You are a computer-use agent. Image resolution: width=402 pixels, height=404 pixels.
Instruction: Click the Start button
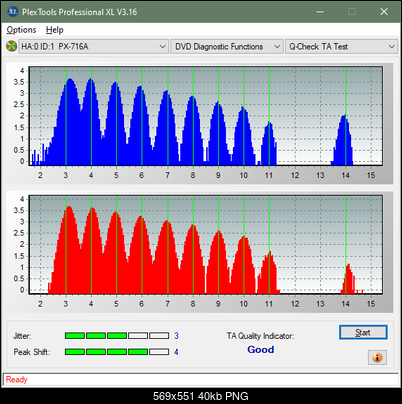[x=363, y=332]
